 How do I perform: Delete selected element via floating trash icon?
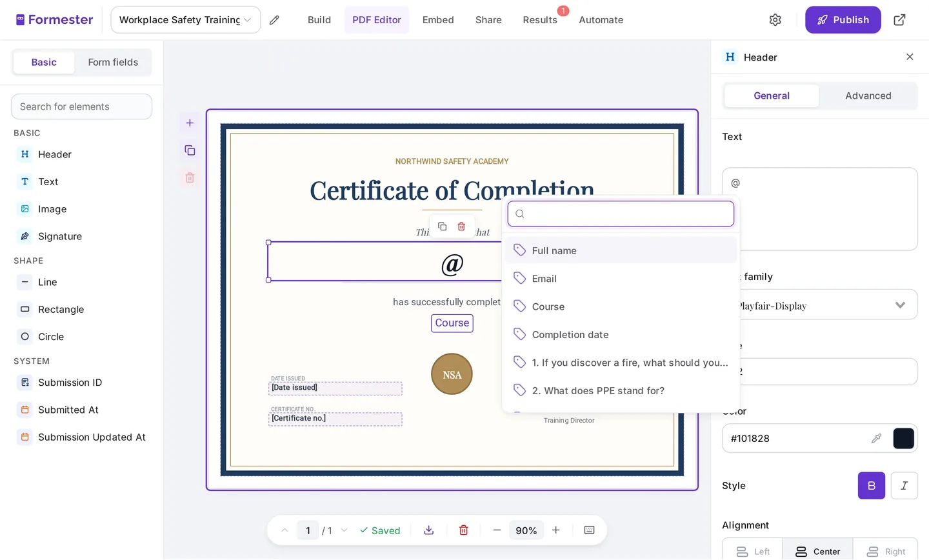pos(461,226)
